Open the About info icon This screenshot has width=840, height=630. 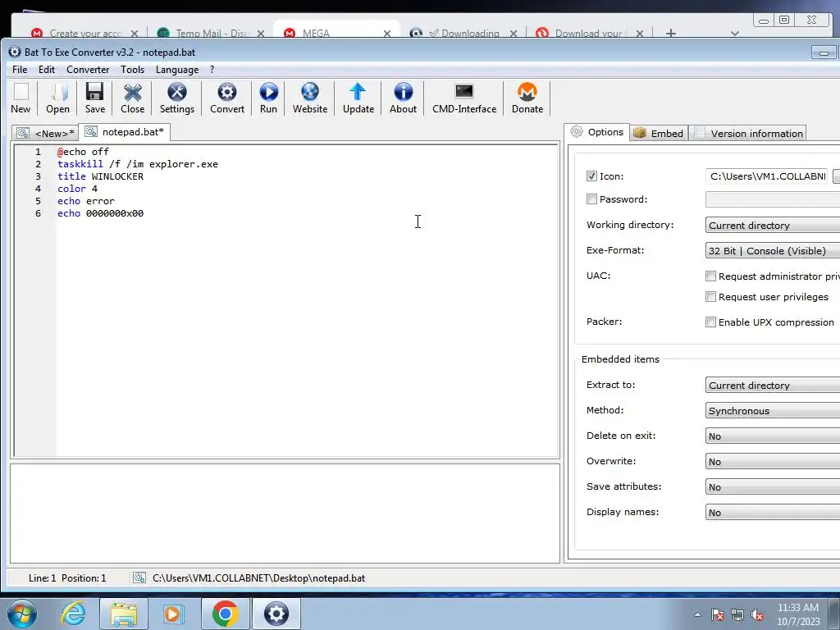(403, 98)
